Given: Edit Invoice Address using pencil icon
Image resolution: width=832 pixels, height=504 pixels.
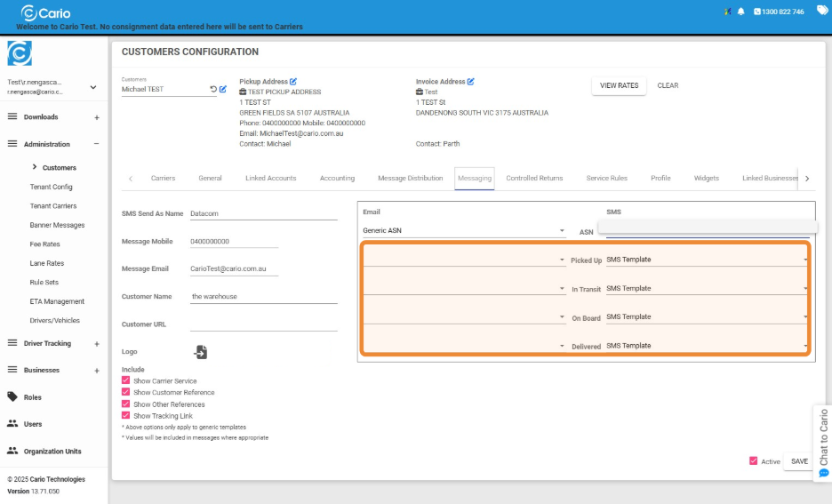Looking at the screenshot, I should pyautogui.click(x=471, y=82).
